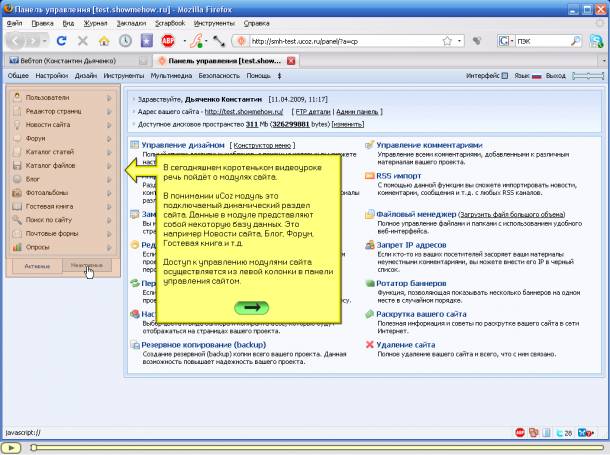Click the green next-arrow button in the yellow note

pyautogui.click(x=252, y=308)
